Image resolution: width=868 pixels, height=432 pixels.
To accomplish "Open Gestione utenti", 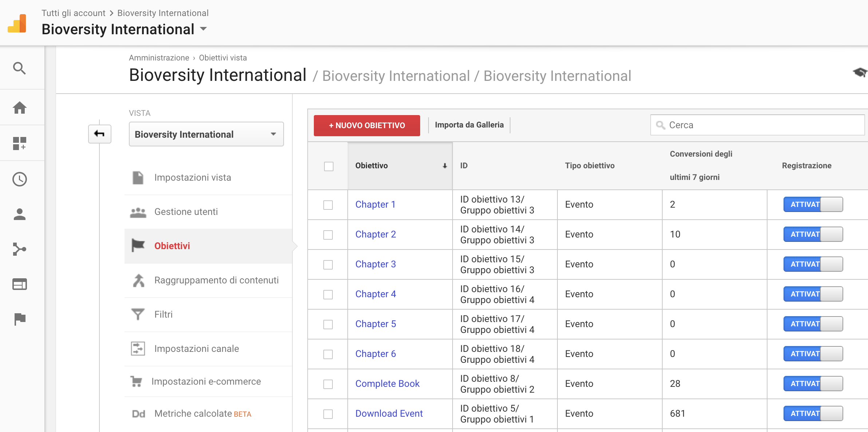I will pos(186,212).
